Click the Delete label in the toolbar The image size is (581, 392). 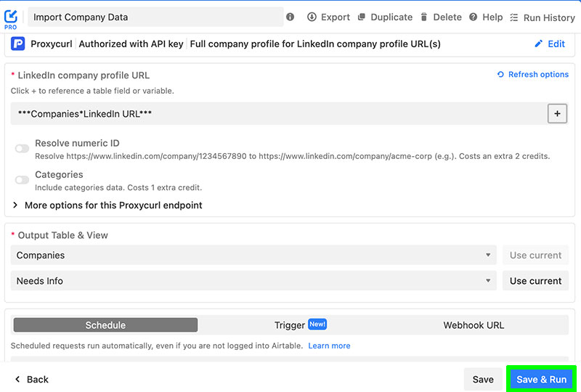(x=447, y=17)
